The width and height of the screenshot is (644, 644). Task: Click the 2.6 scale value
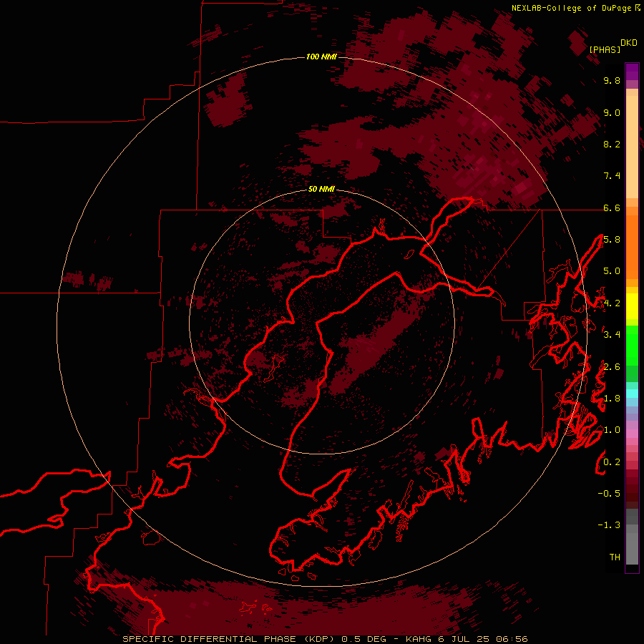(612, 367)
